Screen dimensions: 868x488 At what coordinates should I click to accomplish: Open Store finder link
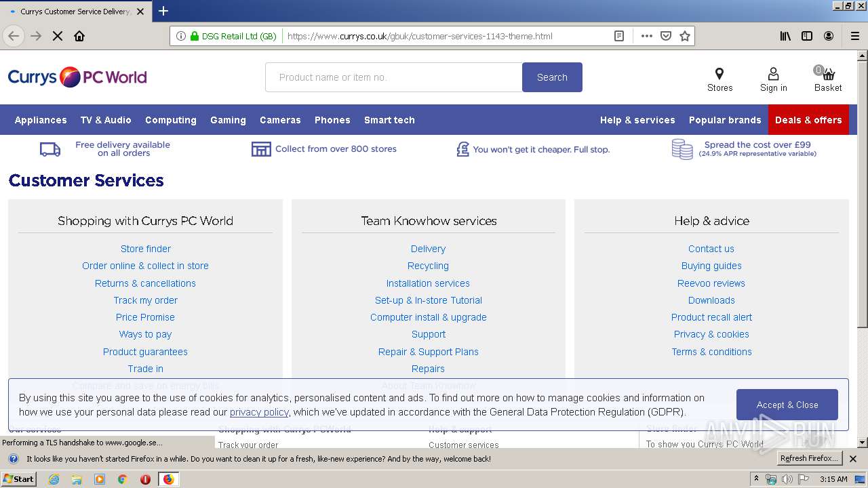coord(146,249)
